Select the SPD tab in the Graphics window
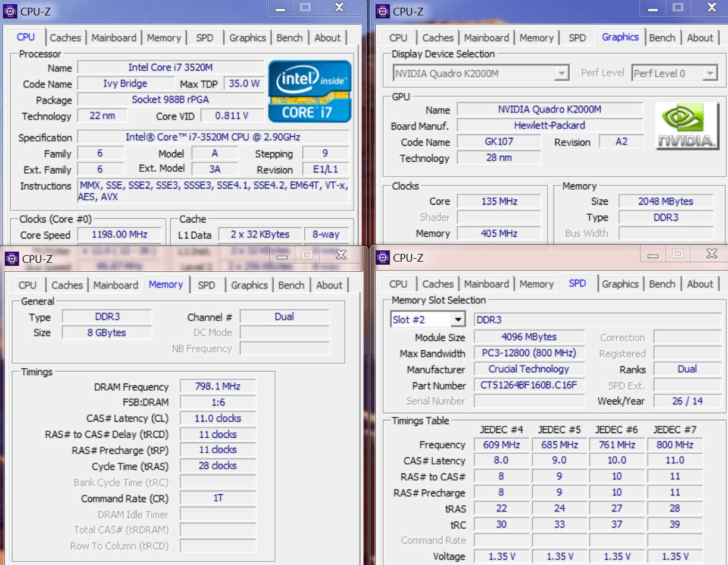 (577, 37)
